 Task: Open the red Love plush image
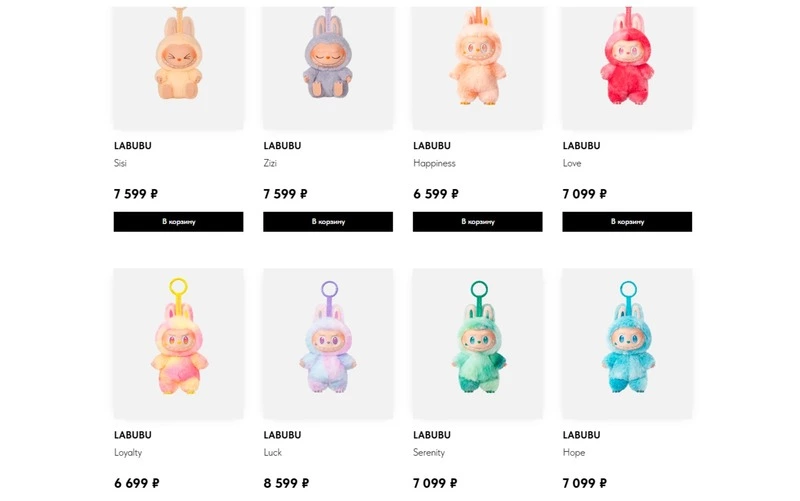[627, 67]
